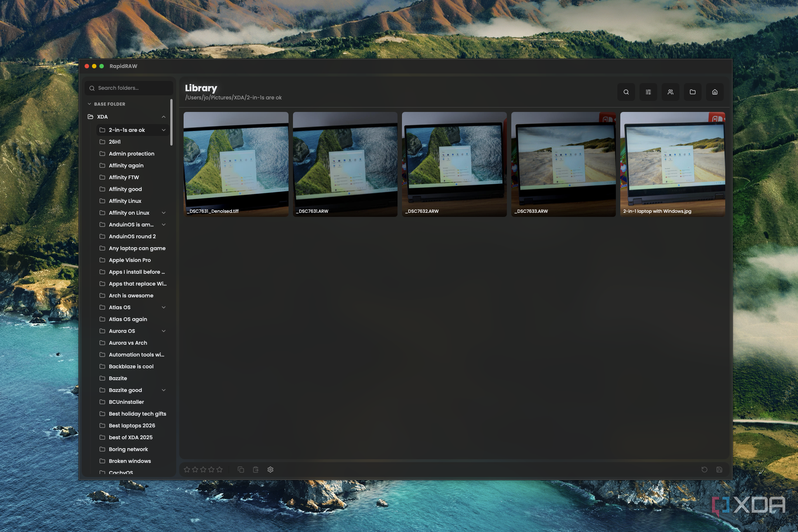Expand the Affinity on Linux folder

(164, 213)
